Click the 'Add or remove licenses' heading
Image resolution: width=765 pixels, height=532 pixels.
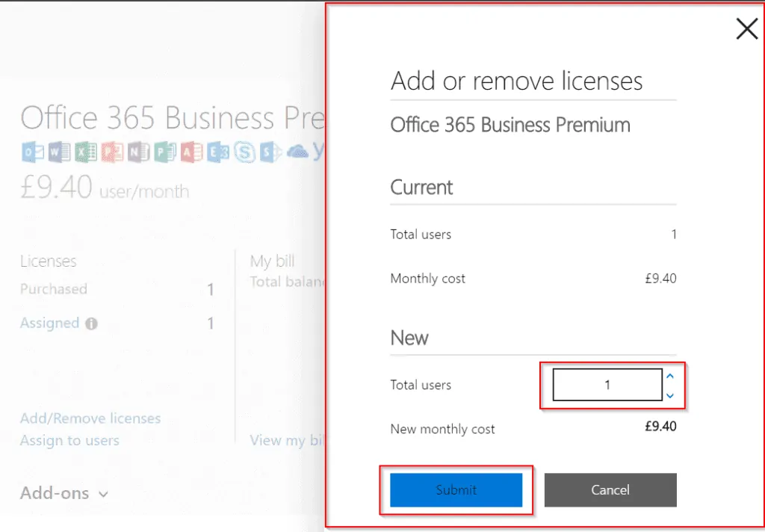coord(517,81)
